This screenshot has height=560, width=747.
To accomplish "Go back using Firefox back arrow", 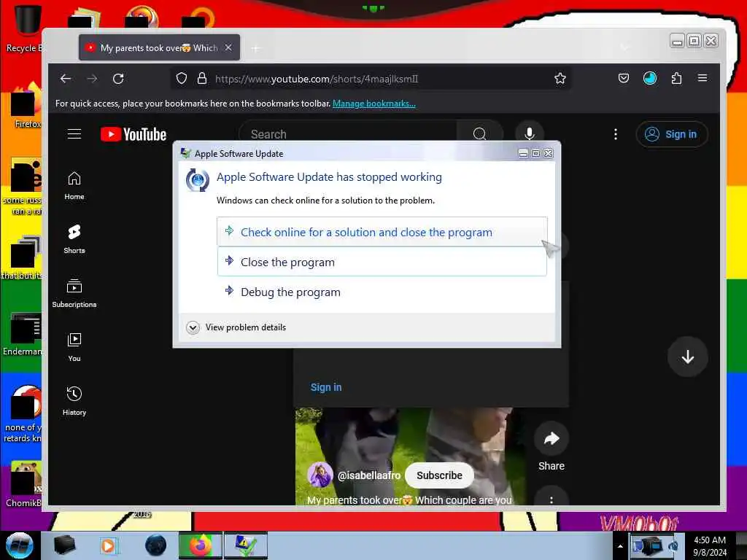I will coord(66,79).
